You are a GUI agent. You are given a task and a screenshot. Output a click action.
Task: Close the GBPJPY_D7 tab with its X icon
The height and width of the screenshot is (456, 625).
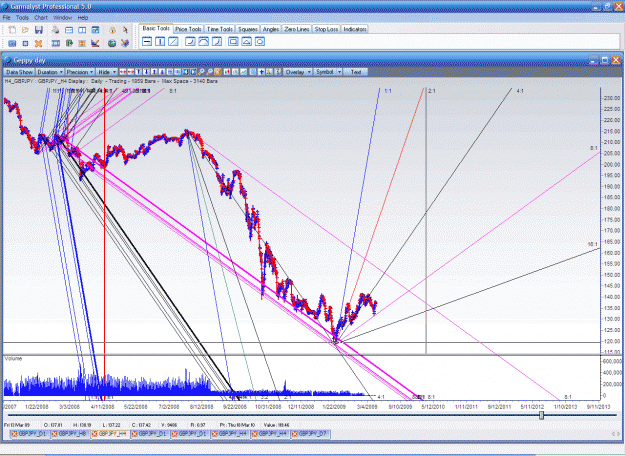coord(294,434)
